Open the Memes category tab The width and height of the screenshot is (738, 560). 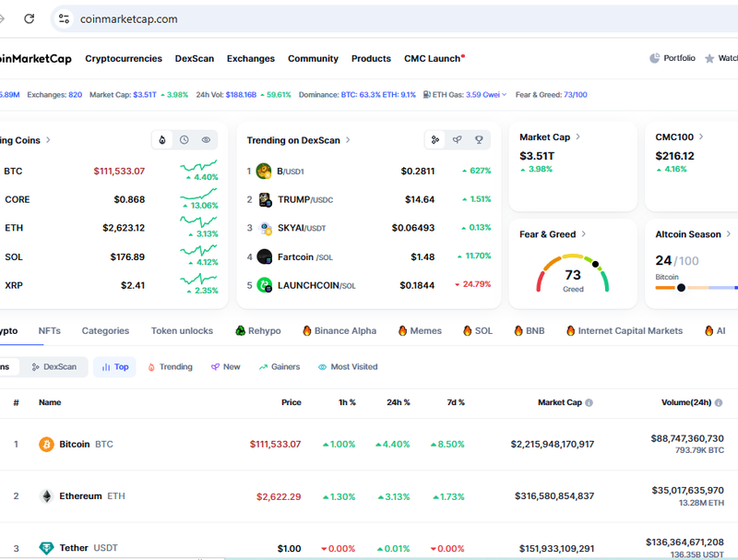point(420,331)
